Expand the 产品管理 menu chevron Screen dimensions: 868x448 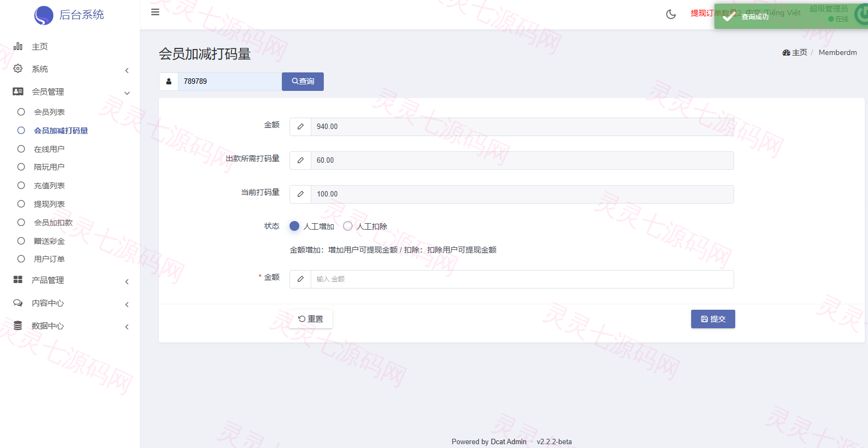click(127, 281)
